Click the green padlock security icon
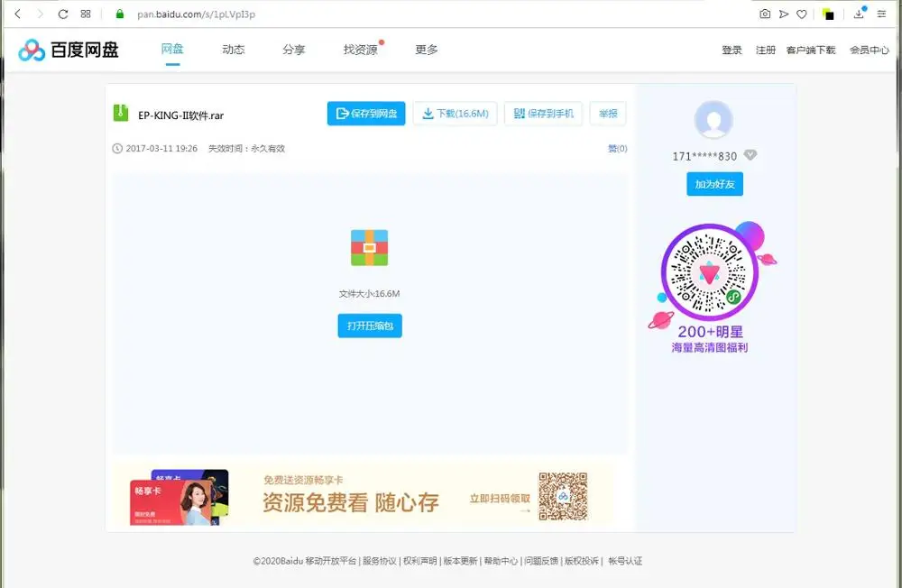 (120, 14)
